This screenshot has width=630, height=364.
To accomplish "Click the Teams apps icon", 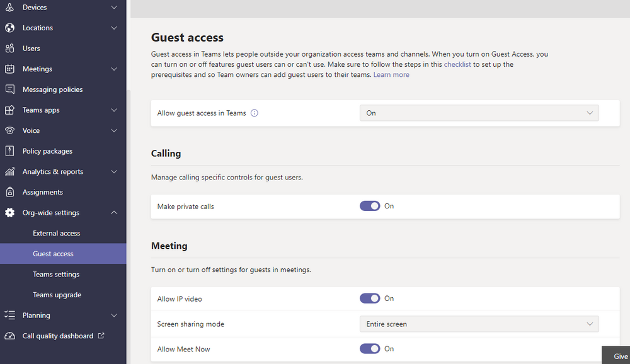I will [9, 110].
